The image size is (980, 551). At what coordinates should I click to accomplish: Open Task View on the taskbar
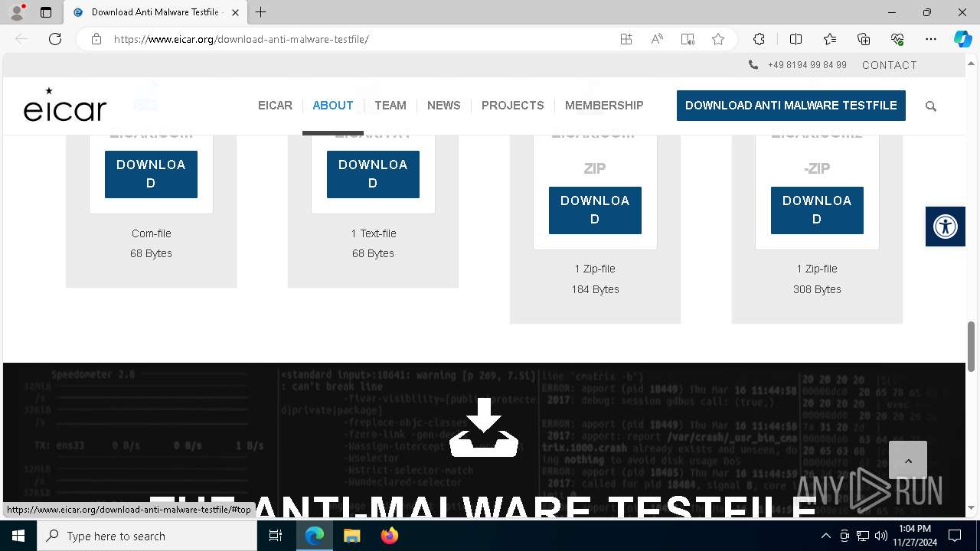pos(276,536)
